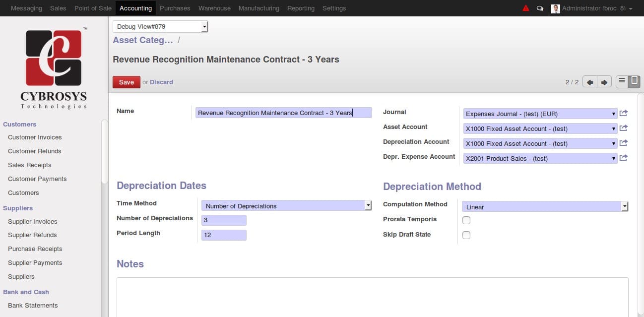Click the Customers section header in sidebar
The width and height of the screenshot is (644, 317).
pyautogui.click(x=19, y=125)
